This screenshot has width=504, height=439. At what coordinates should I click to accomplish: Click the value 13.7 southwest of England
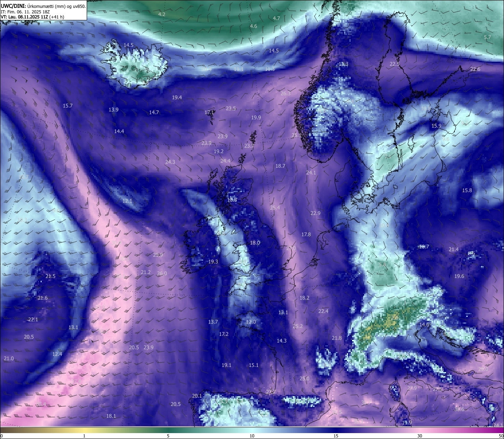pyautogui.click(x=213, y=322)
